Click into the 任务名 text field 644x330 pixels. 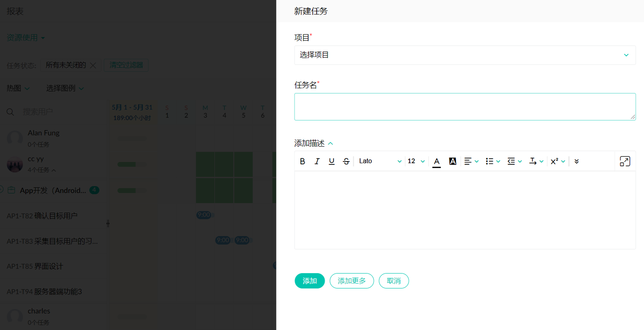pyautogui.click(x=465, y=107)
